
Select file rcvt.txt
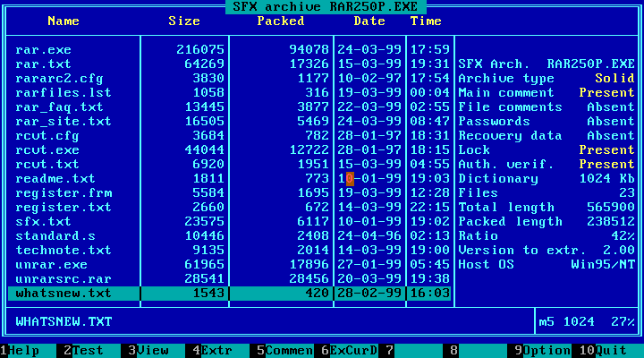47,165
